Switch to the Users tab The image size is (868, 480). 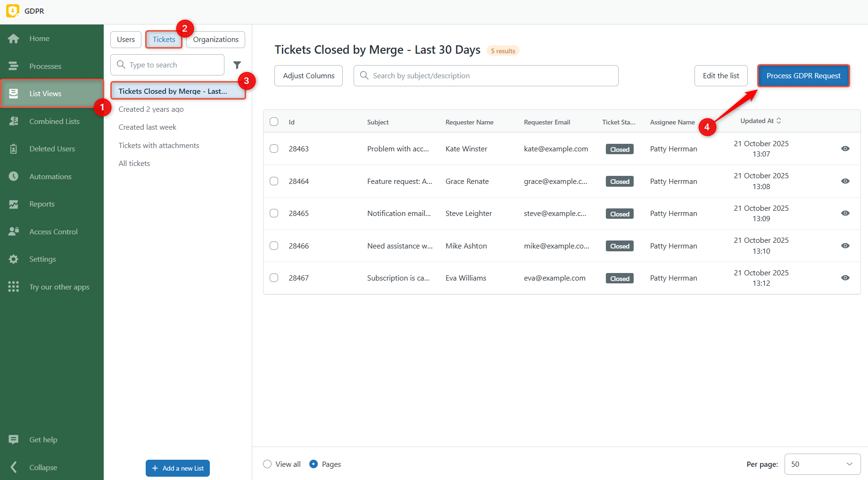pos(126,40)
